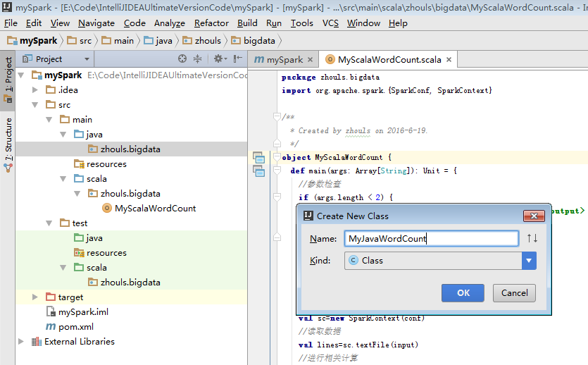Screen dimensions: 588x365
Task: Click the zhouls breadcrumb in navigation bar
Action: pyautogui.click(x=202, y=40)
